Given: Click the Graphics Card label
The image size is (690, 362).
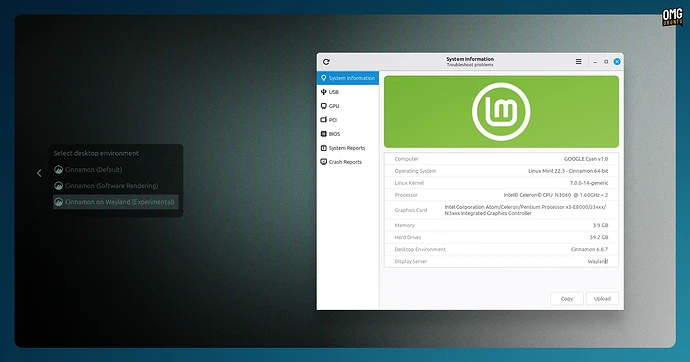Looking at the screenshot, I should pos(411,210).
